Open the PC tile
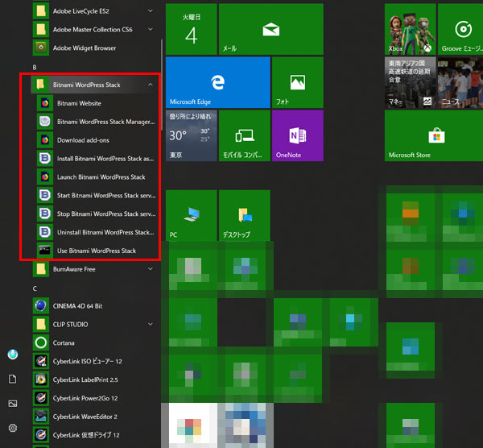 [192, 215]
